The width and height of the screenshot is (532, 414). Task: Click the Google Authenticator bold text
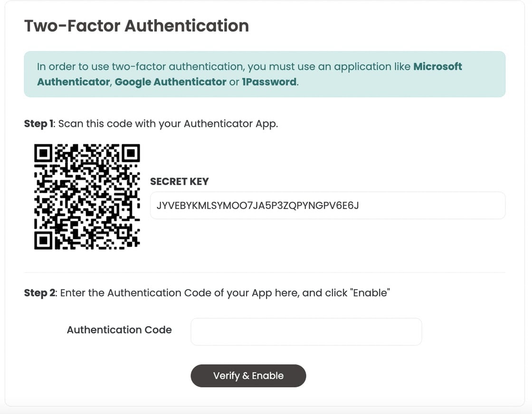click(171, 82)
